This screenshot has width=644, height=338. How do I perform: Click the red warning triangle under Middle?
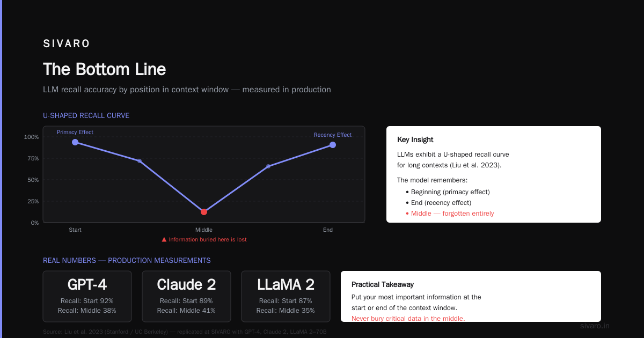coord(164,240)
